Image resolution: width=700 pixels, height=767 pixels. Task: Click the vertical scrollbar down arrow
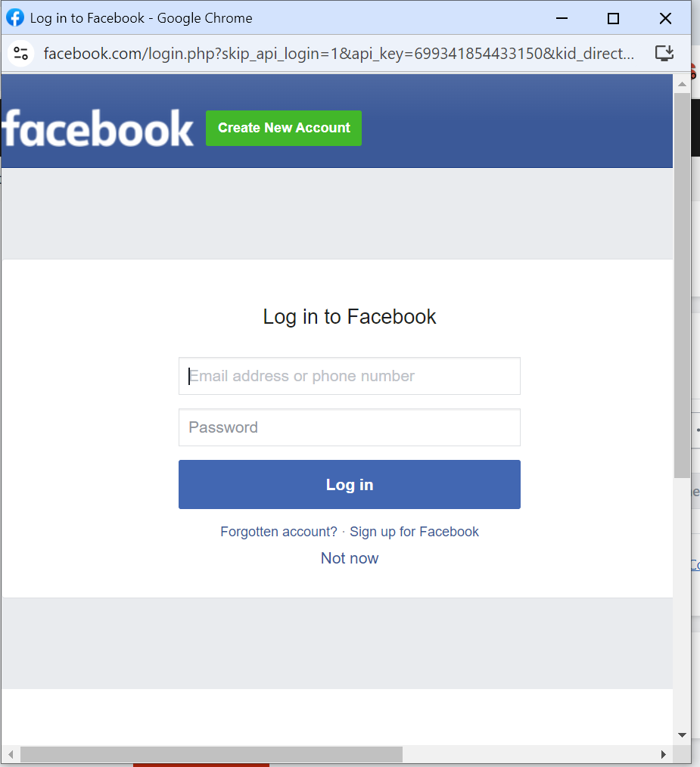682,735
